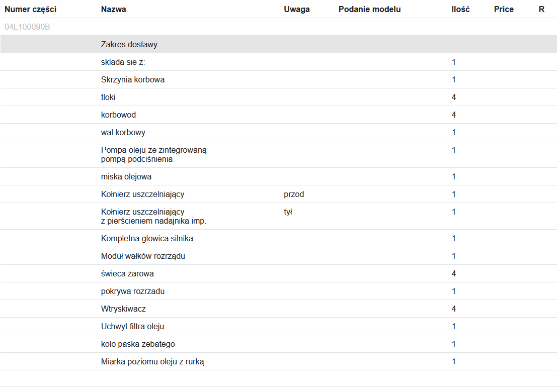Viewport: 560px width, 392px height.
Task: Select the Skrzynia korbowa row
Action: (x=133, y=80)
